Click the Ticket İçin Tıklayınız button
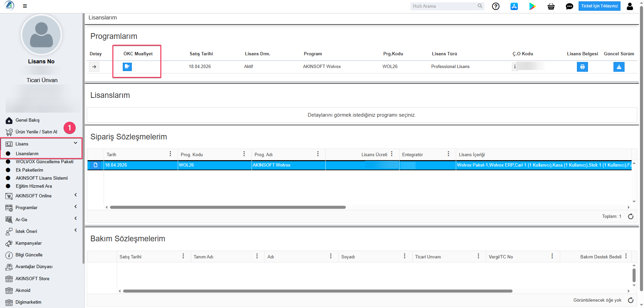Screen dimensions: 644x308 (x=599, y=6)
